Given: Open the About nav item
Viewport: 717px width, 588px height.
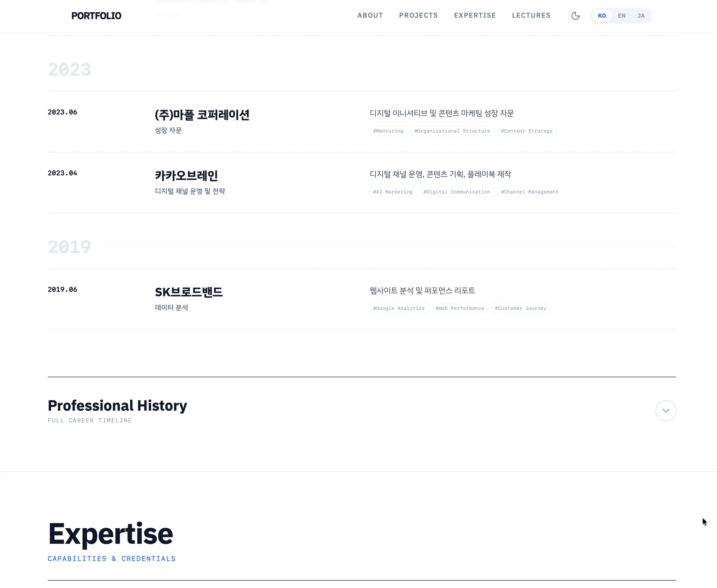Looking at the screenshot, I should [370, 15].
